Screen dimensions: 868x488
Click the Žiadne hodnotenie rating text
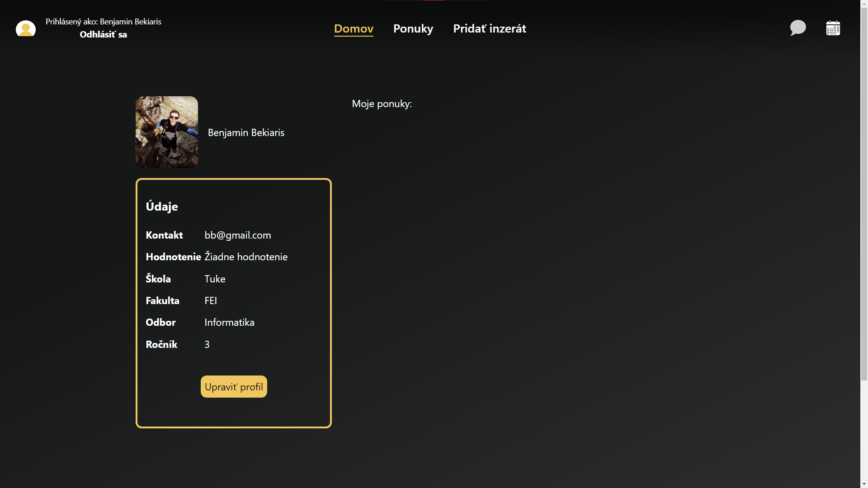pyautogui.click(x=246, y=257)
